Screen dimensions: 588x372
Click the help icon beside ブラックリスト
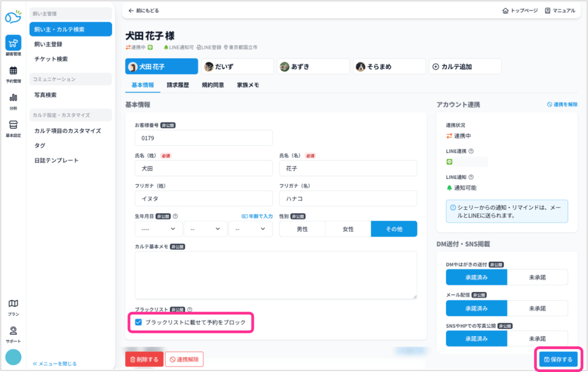tap(189, 309)
